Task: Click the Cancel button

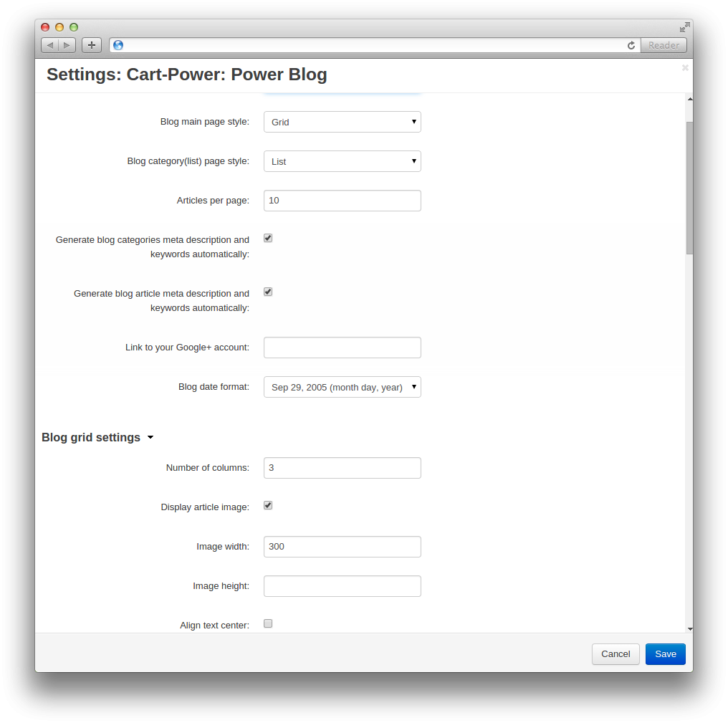Action: coord(616,653)
